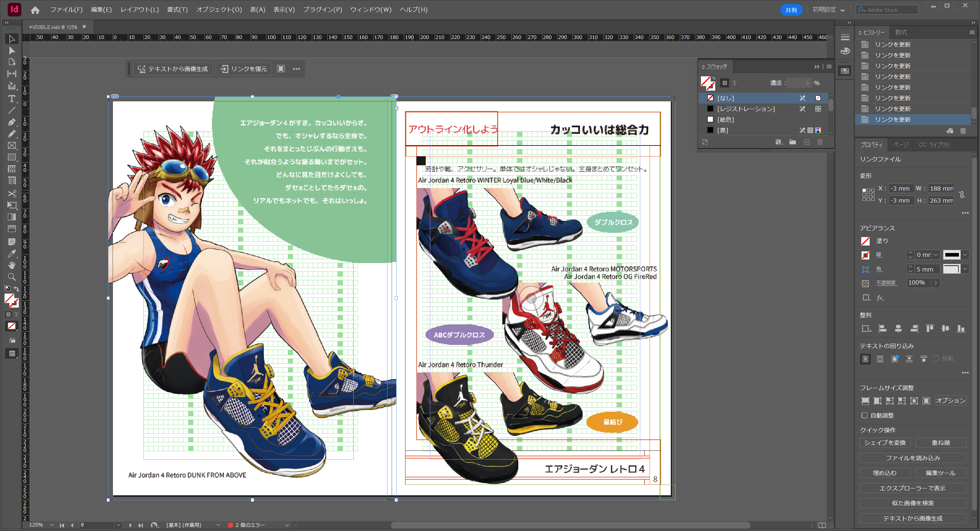Select the Rectangle Frame tool
The width and height of the screenshot is (980, 531).
click(12, 145)
